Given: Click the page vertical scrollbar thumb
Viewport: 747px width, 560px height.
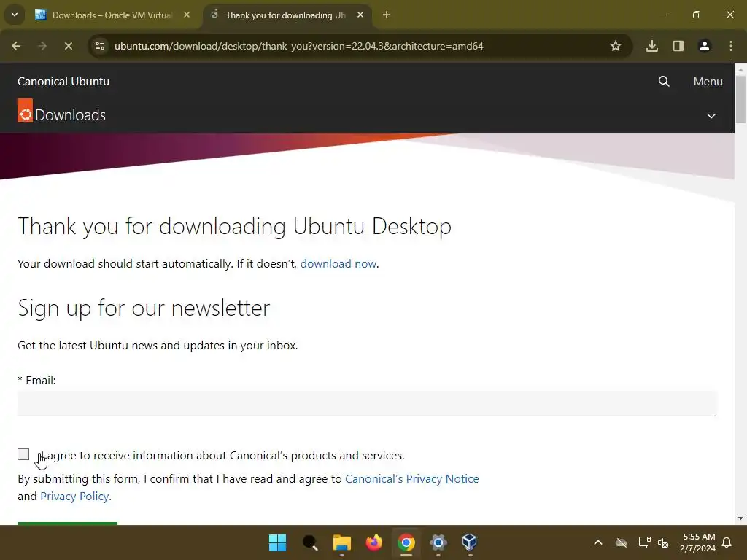Looking at the screenshot, I should click(740, 99).
